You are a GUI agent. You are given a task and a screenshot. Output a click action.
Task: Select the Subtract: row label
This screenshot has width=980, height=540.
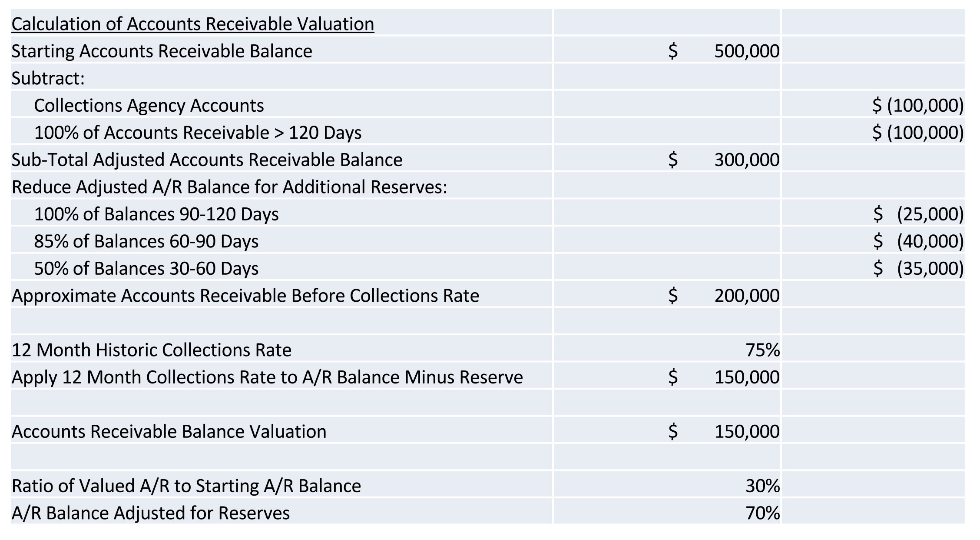click(x=48, y=78)
